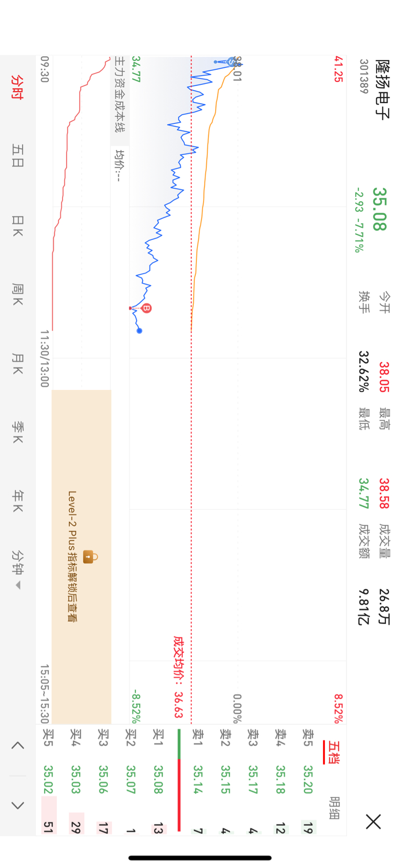Close the landscape chart view

373,822
